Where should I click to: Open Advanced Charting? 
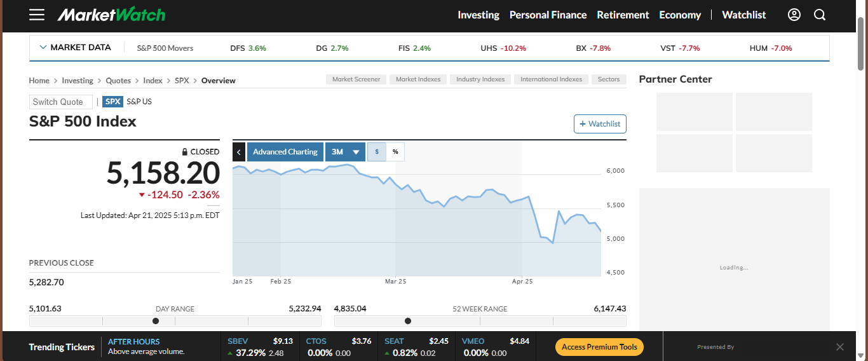tap(285, 152)
